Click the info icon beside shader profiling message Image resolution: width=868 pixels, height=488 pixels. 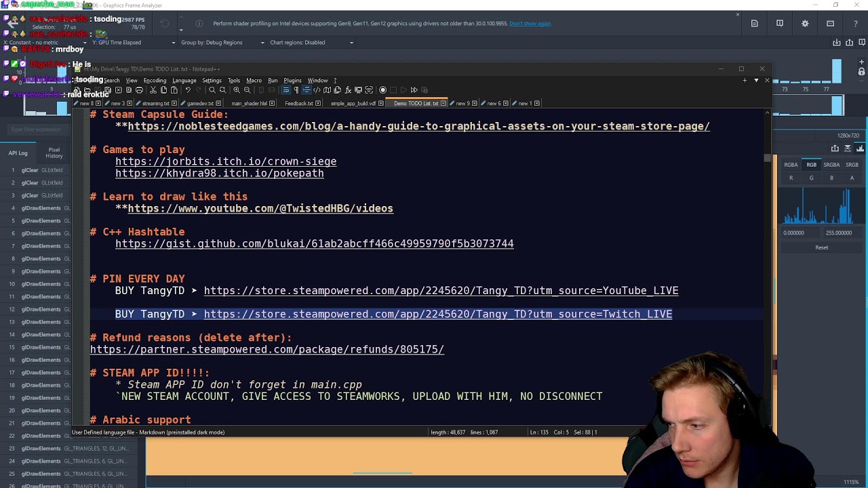(x=199, y=23)
